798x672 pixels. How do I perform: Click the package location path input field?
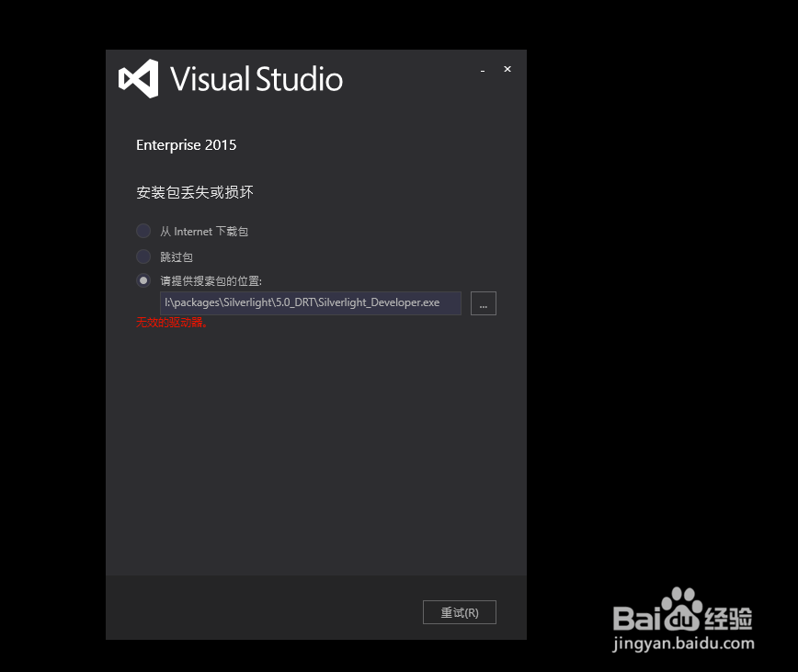click(x=311, y=303)
